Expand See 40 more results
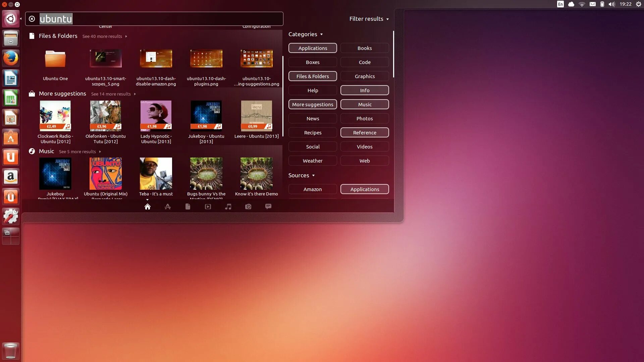Image resolution: width=644 pixels, height=362 pixels. click(x=105, y=36)
